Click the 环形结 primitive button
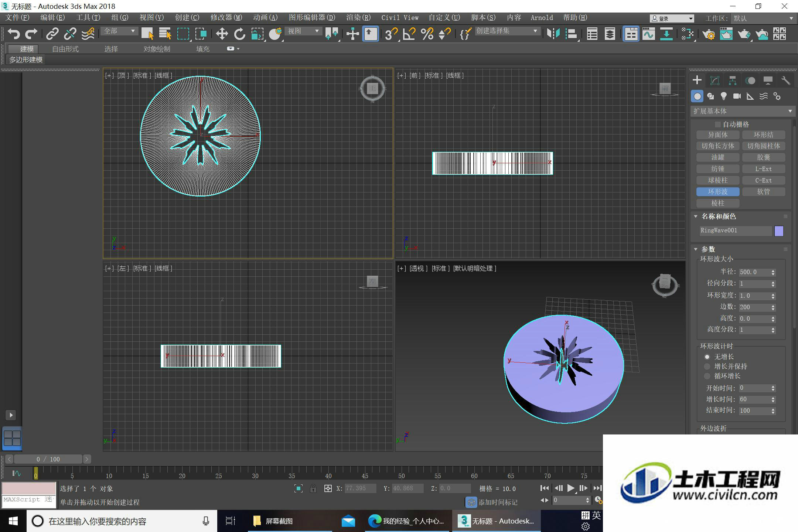Viewport: 798px width, 532px height. (x=763, y=135)
